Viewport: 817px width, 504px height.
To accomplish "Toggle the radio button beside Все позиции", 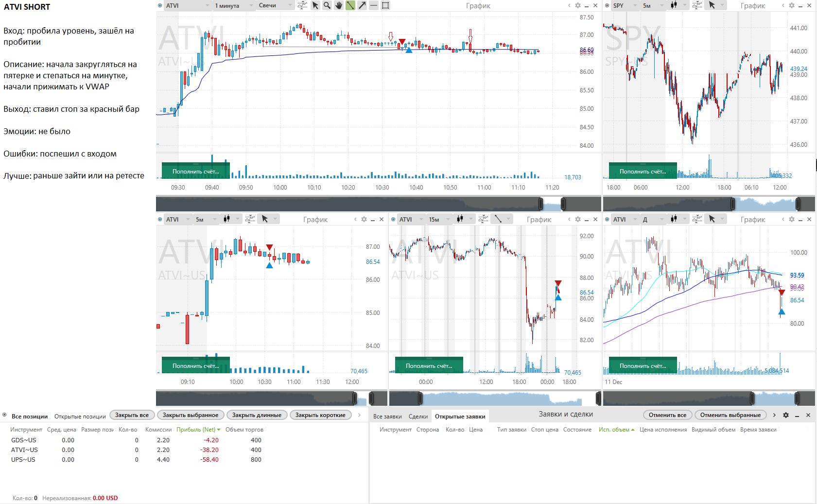I will point(4,415).
